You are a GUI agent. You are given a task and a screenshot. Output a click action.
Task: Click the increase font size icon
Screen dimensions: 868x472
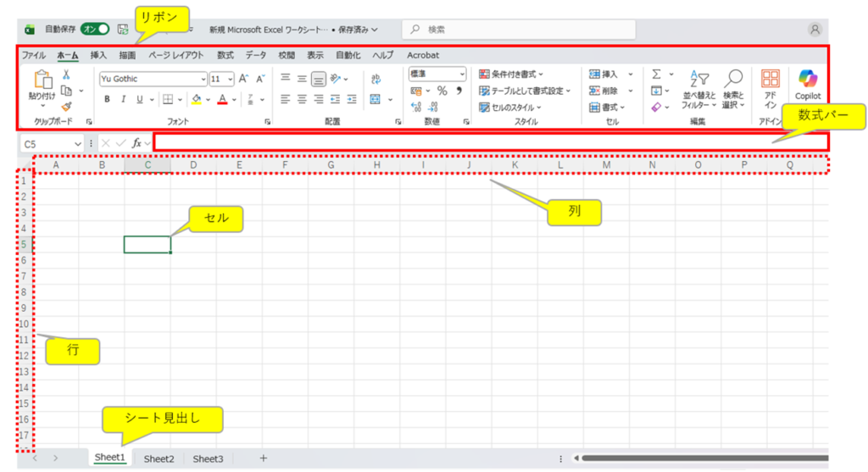[243, 79]
